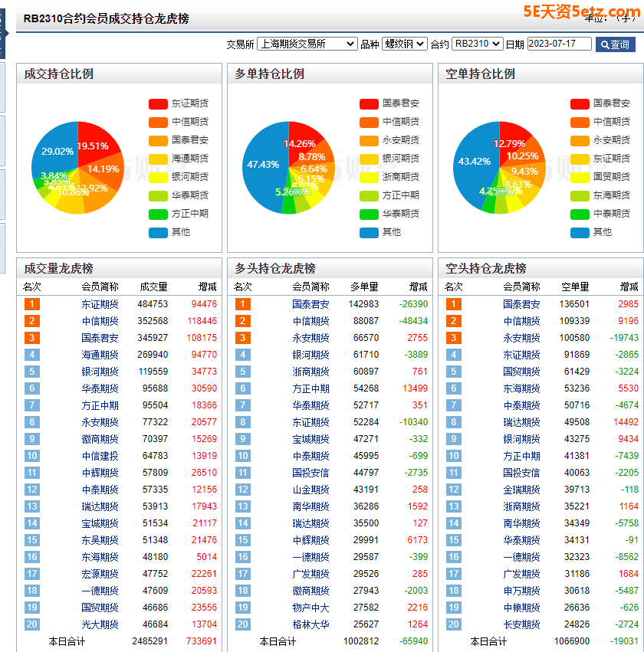Open the 交易所 exchange dropdown
Viewport: 644px width, 652px height.
click(307, 44)
